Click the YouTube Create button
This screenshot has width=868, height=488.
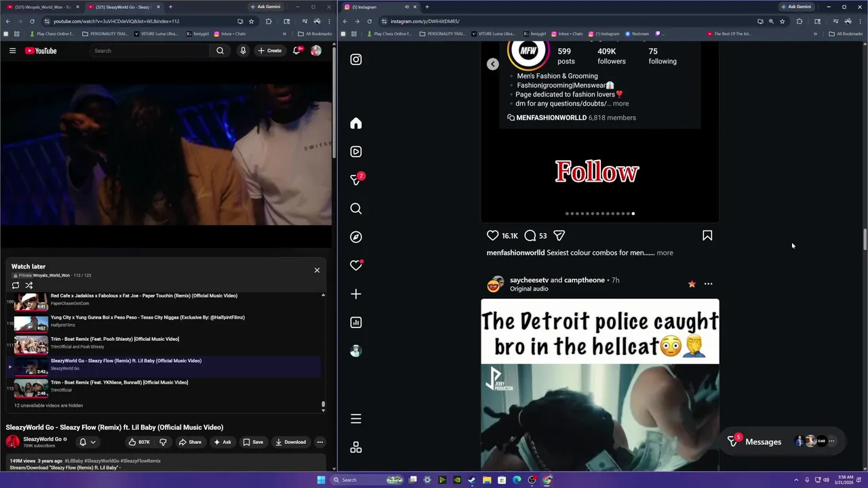click(x=269, y=51)
